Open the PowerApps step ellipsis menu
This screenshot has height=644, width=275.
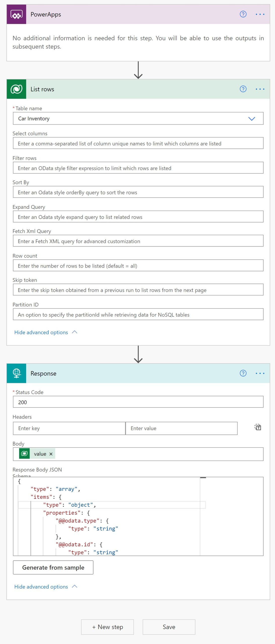pyautogui.click(x=260, y=14)
